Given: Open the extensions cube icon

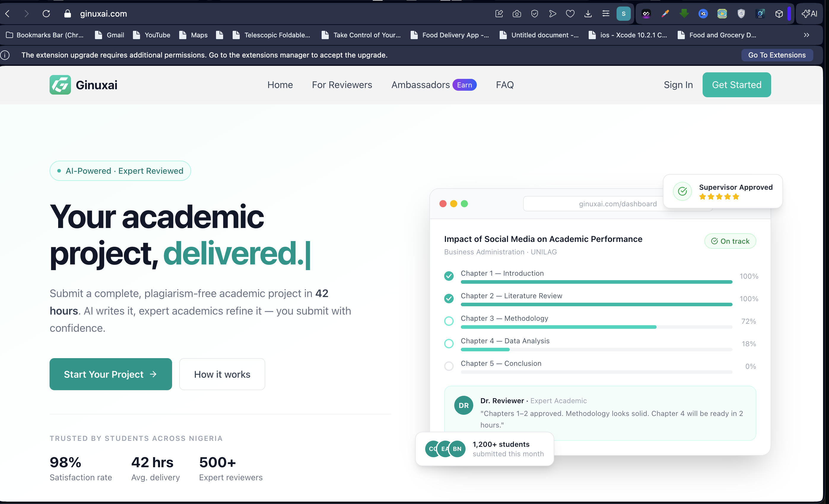Looking at the screenshot, I should [x=779, y=14].
